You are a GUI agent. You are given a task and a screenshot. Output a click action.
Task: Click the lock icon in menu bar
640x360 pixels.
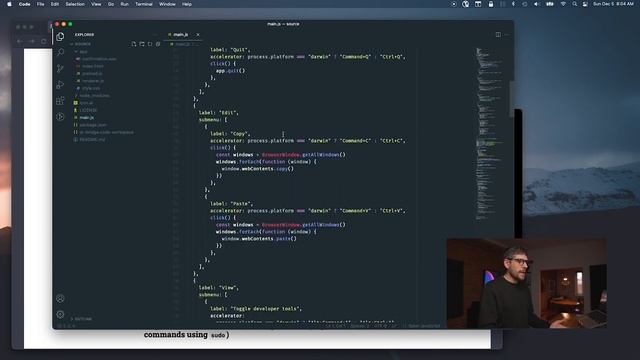pyautogui.click(x=491, y=4)
